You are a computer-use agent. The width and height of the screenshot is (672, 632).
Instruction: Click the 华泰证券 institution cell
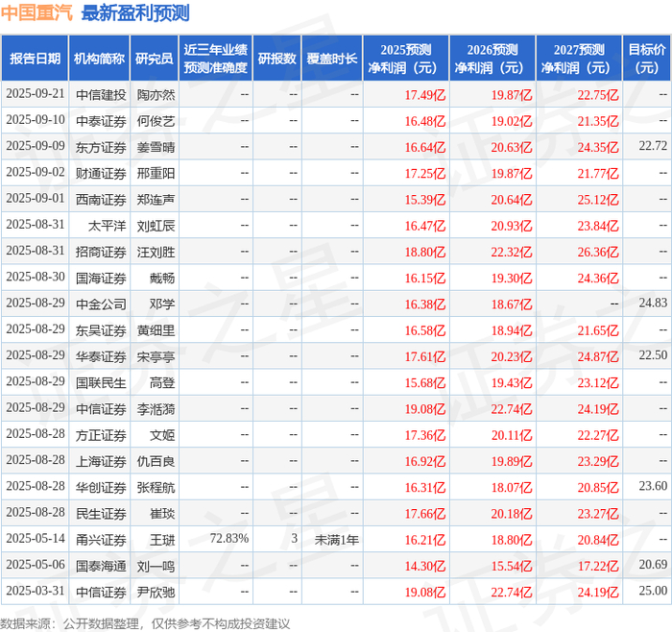tap(101, 356)
